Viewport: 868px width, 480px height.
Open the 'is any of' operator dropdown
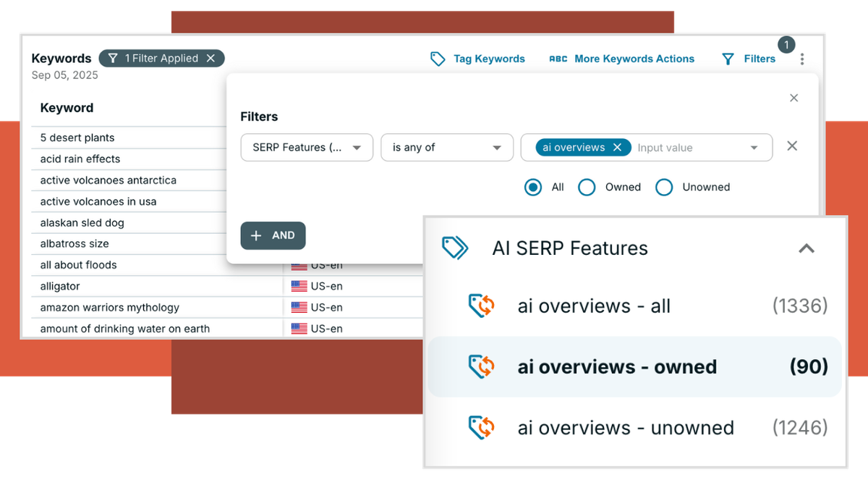(447, 148)
